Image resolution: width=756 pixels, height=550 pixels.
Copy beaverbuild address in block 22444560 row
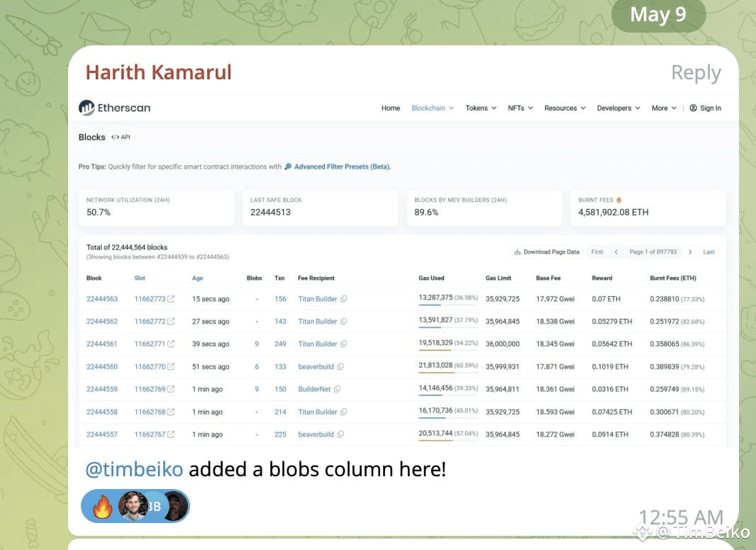click(x=340, y=366)
